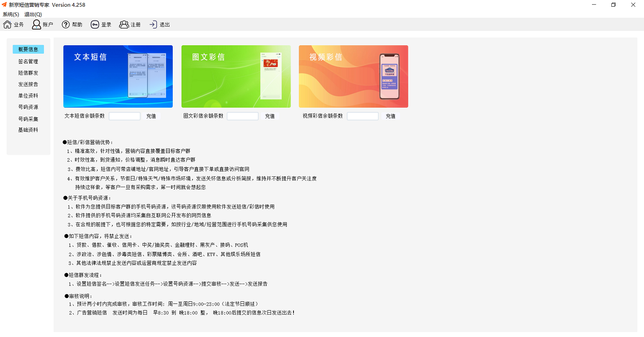Open the 系统(S) menu
The height and width of the screenshot is (337, 644).
[10, 14]
